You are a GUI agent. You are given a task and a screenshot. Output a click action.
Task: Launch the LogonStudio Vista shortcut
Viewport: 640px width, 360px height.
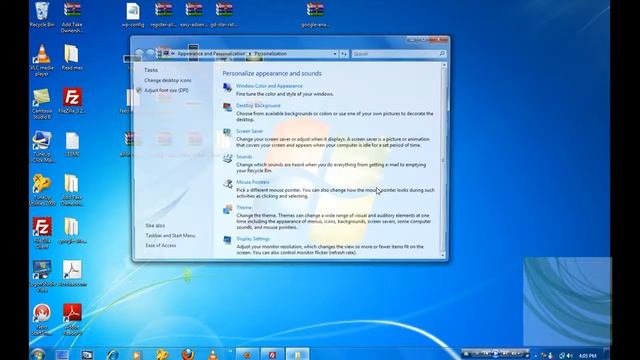pyautogui.click(x=42, y=276)
